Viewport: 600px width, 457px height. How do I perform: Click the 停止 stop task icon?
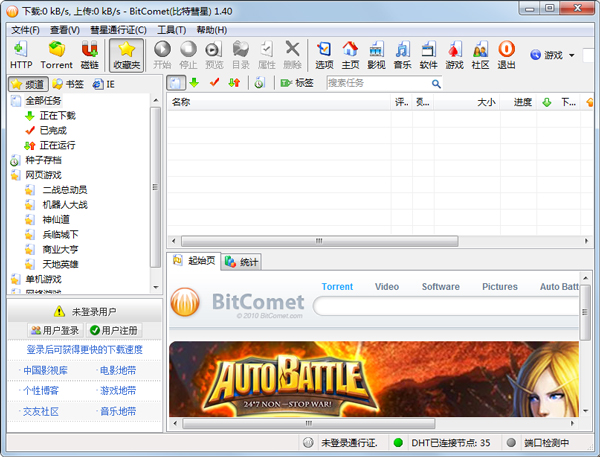pos(188,55)
